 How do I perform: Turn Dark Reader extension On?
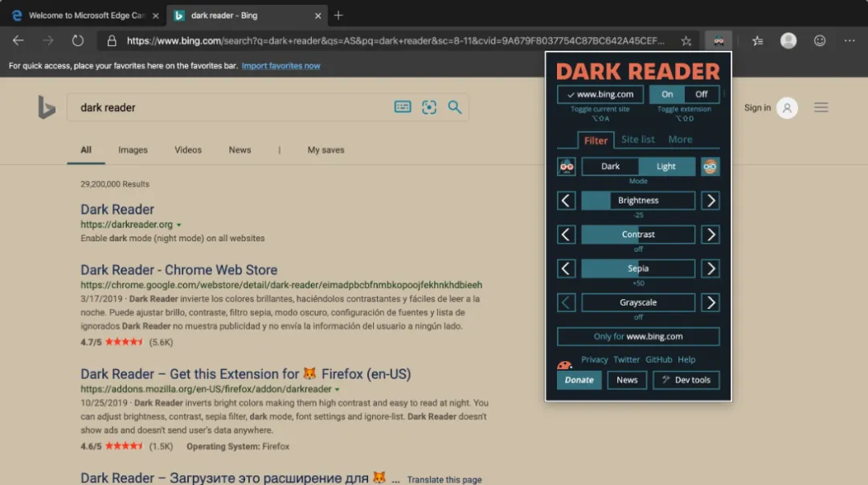[x=667, y=94]
